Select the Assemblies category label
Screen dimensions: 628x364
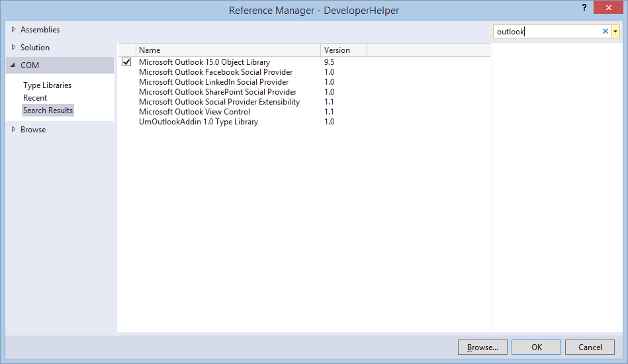point(40,30)
